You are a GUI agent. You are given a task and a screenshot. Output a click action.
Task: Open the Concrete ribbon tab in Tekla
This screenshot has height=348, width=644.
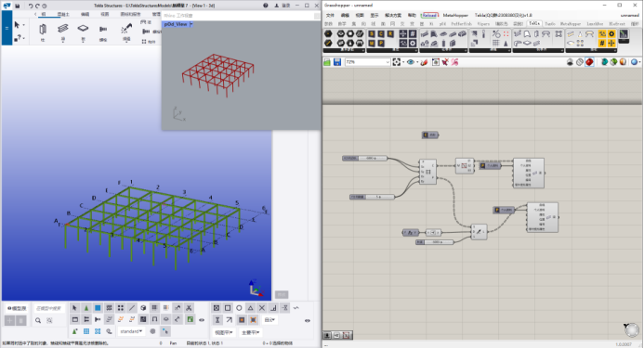63,14
